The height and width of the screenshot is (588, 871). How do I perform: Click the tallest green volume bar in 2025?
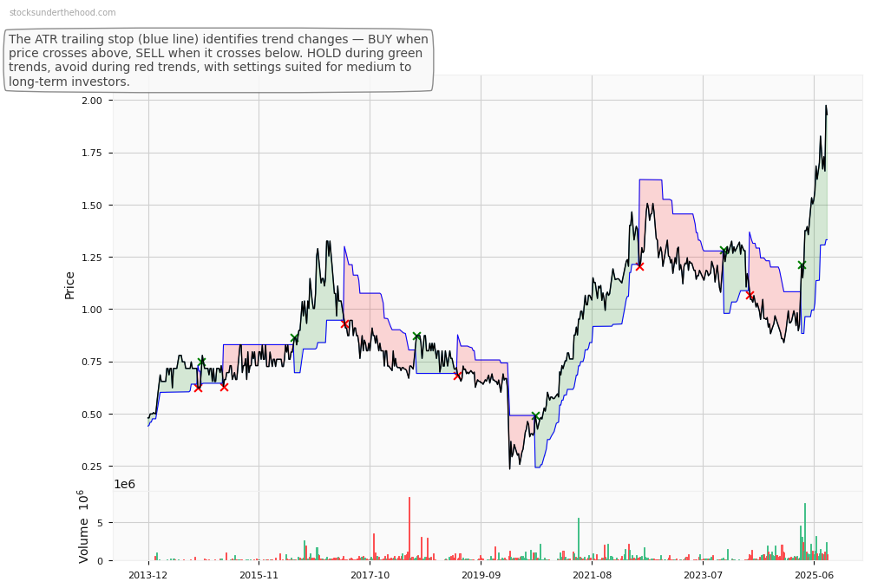point(804,532)
